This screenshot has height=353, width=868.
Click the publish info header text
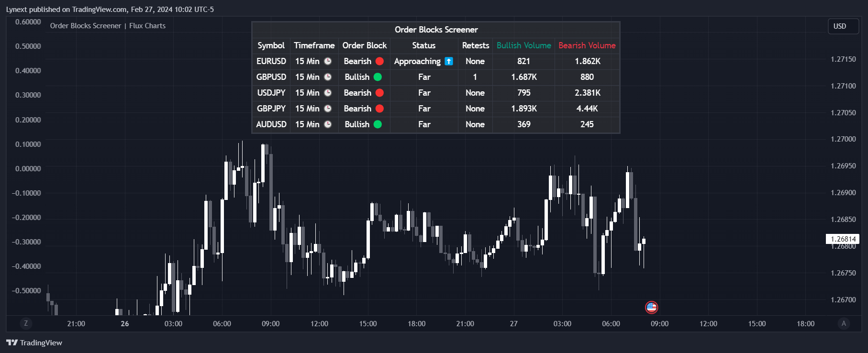[110, 10]
